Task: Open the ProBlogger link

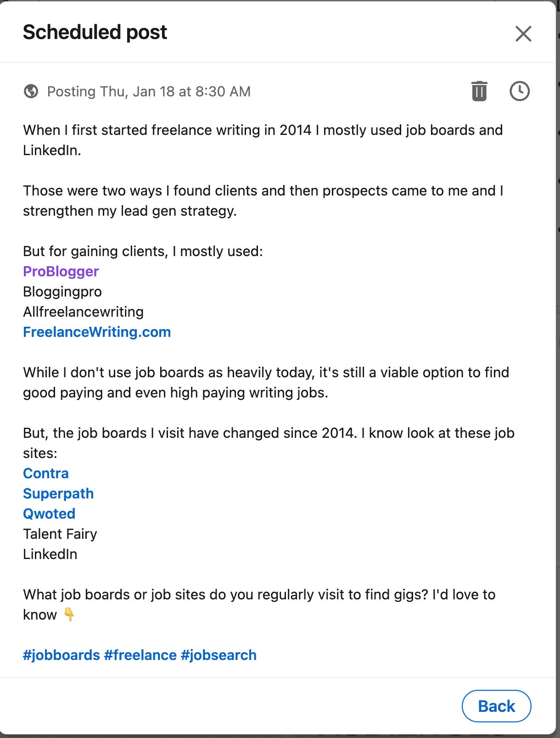Action: tap(61, 271)
